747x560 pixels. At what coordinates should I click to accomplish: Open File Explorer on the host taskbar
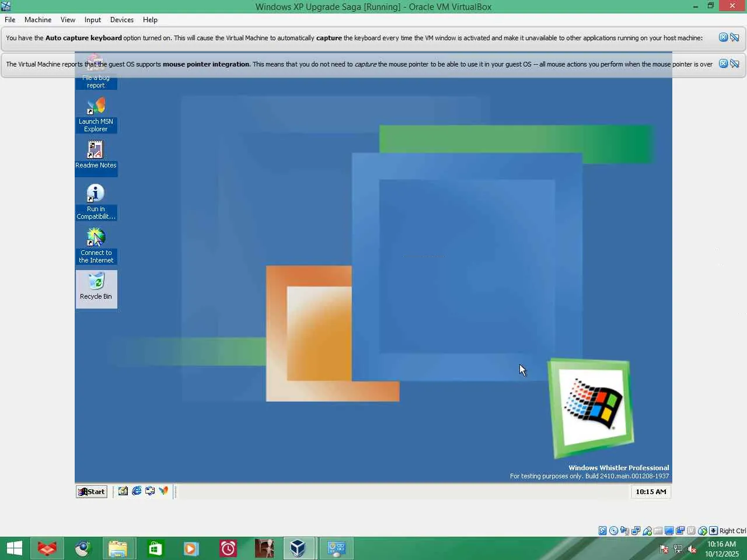118,548
